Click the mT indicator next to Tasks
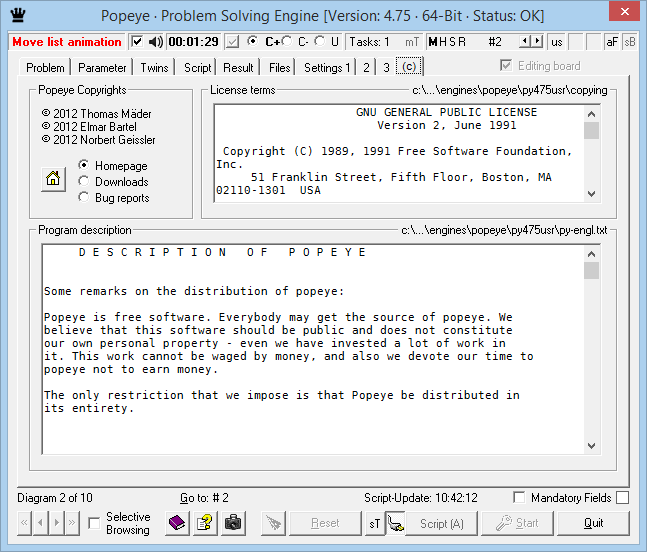This screenshot has width=647, height=552. tap(412, 42)
